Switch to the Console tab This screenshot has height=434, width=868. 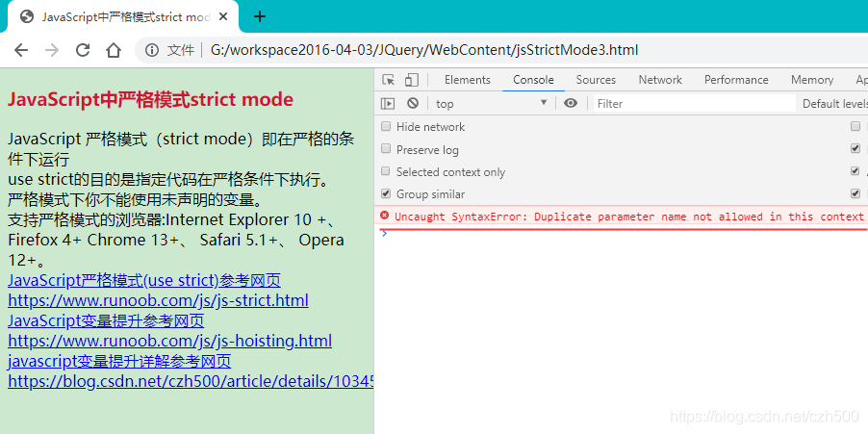tap(533, 80)
